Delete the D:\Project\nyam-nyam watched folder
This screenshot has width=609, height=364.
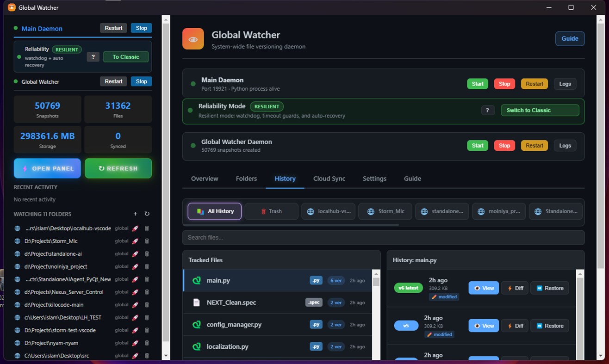coord(147,343)
